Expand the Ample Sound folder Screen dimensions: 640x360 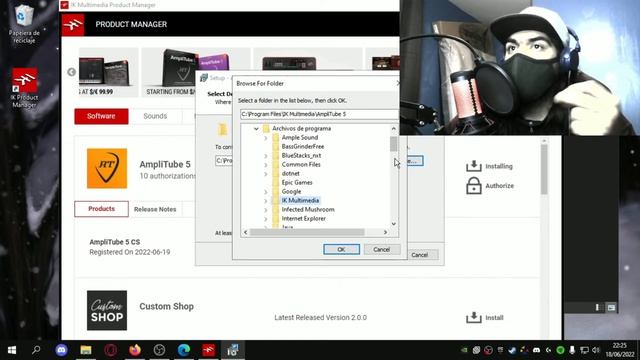(x=265, y=138)
